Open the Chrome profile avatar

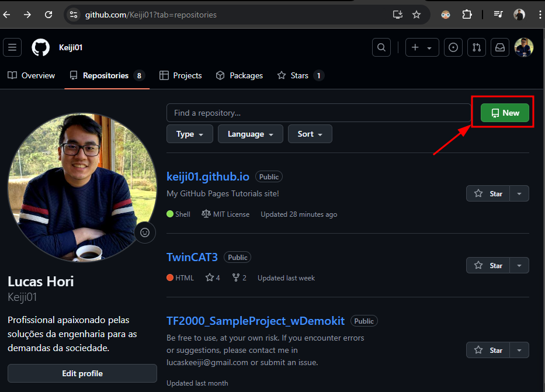click(x=519, y=15)
